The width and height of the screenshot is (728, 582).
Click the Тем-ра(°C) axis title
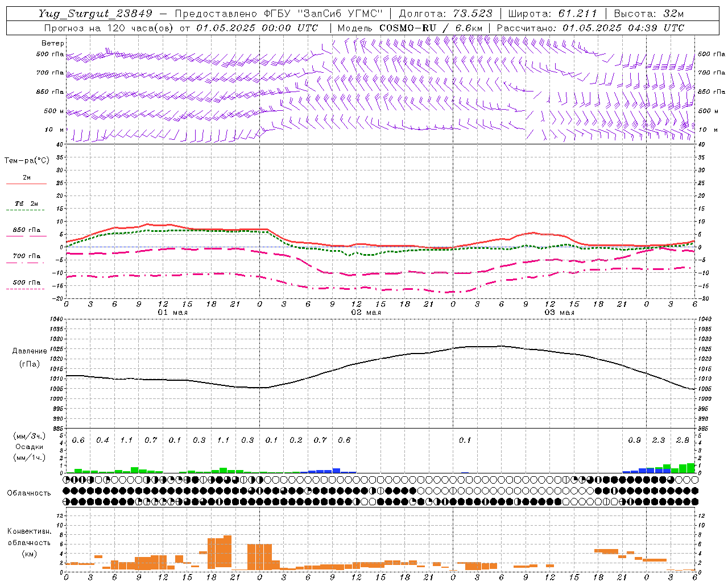pos(27,161)
